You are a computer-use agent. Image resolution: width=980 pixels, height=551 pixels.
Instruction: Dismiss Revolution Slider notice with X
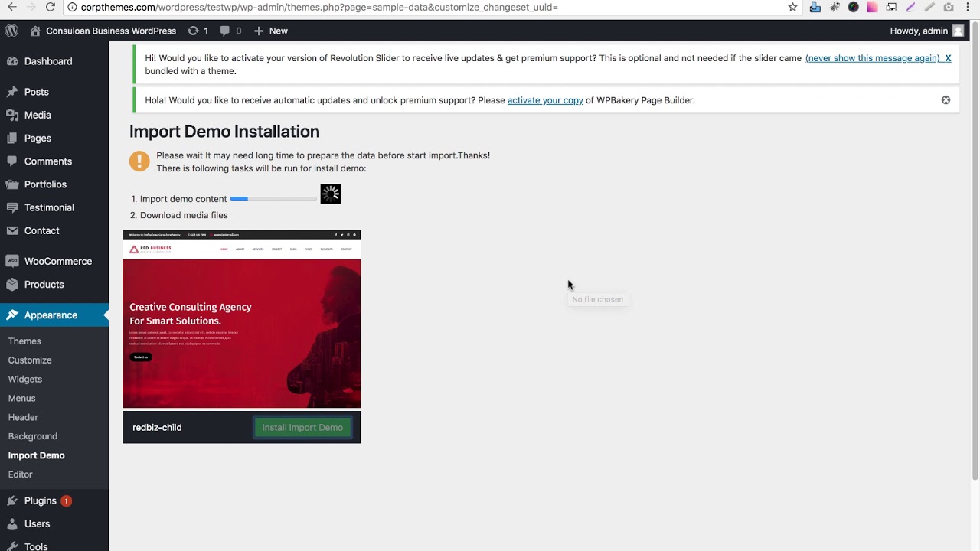click(948, 58)
